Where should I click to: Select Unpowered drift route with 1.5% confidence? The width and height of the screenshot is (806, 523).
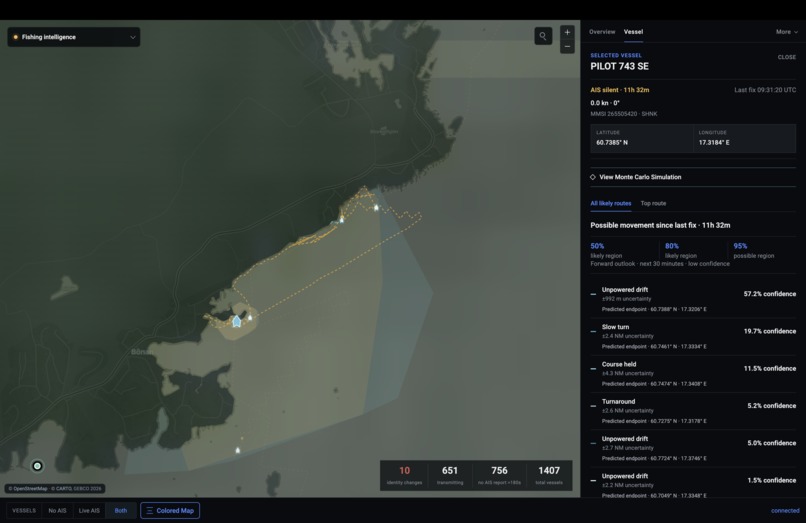[x=693, y=484]
